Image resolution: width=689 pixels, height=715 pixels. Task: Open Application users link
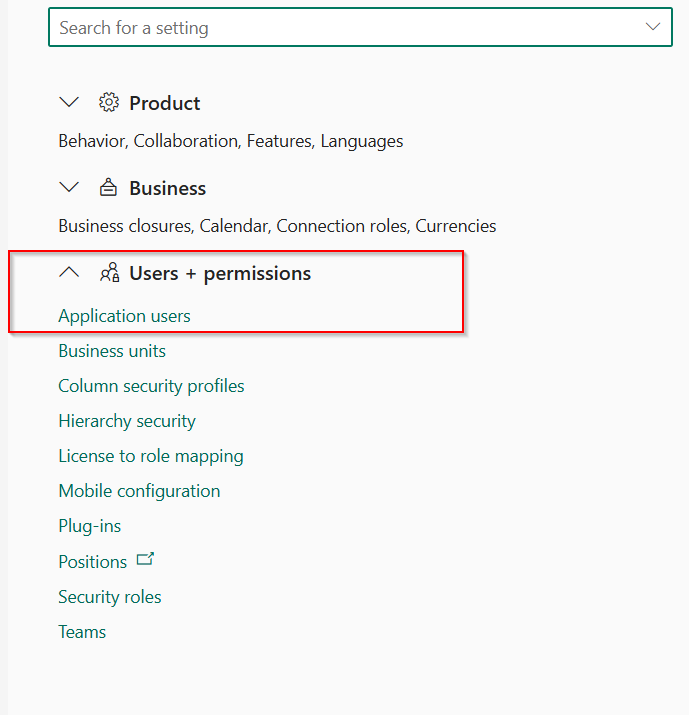coord(124,316)
